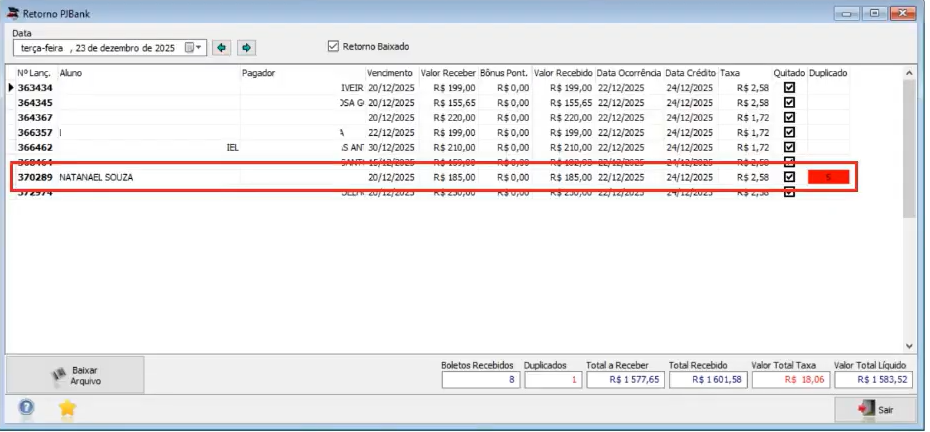Click the Boletos Recebidos field showing 8
930x432 pixels.
click(480, 380)
